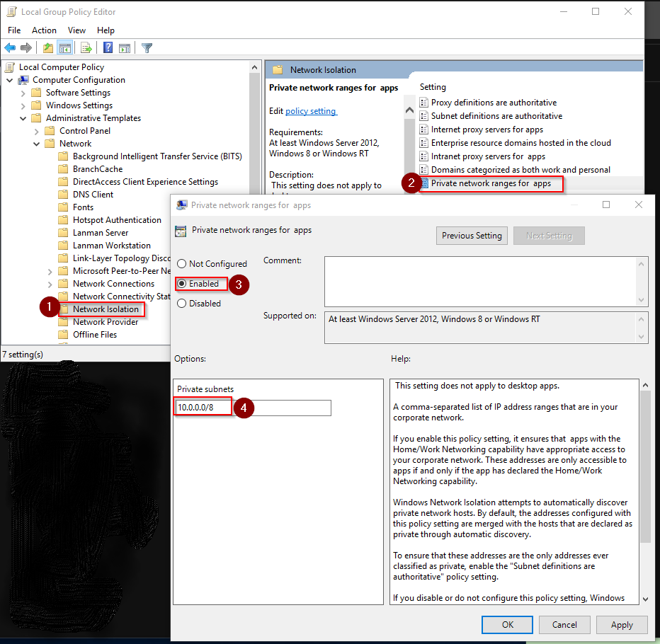Click the Previous Setting button
The image size is (660, 644).
472,236
